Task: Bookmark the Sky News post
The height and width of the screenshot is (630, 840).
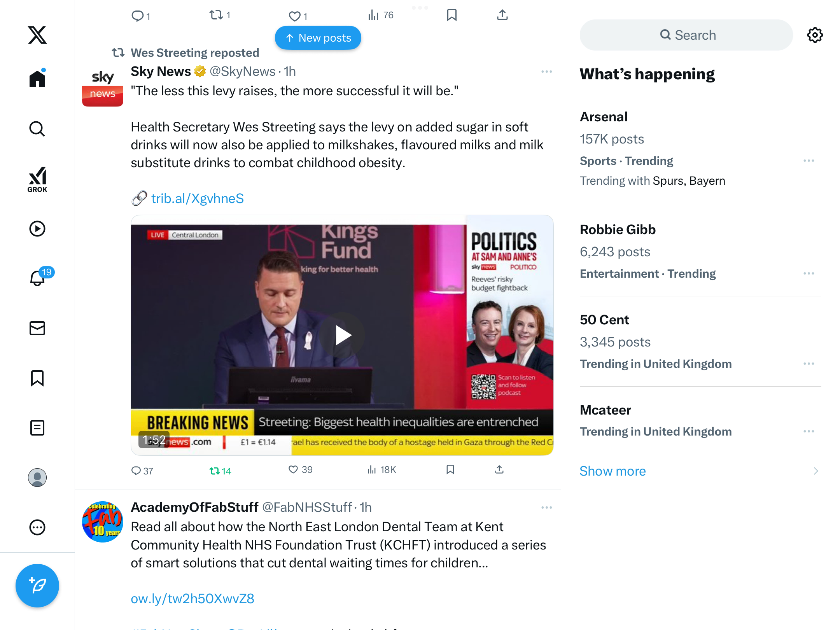Action: (x=450, y=470)
